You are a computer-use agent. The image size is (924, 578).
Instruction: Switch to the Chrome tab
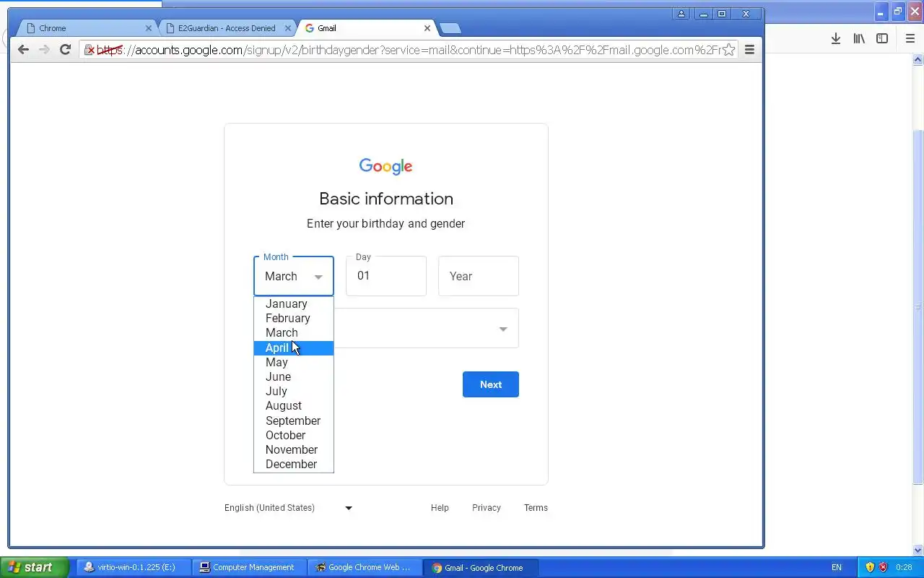pos(87,28)
